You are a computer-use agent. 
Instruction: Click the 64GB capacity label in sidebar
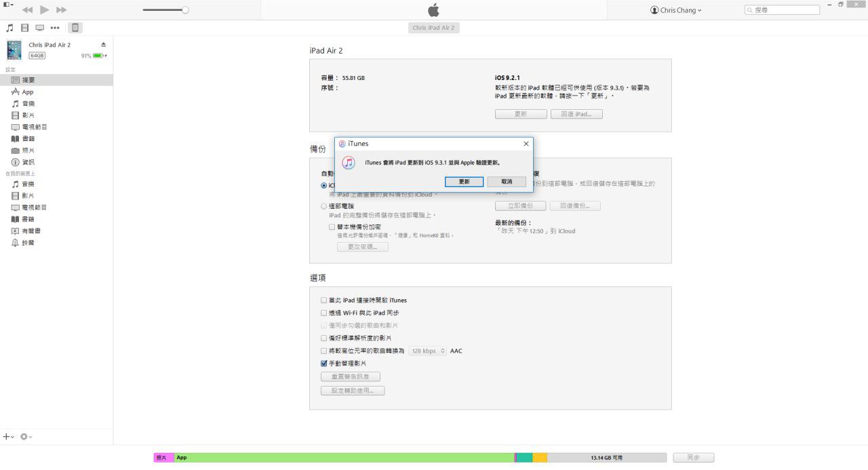[37, 56]
